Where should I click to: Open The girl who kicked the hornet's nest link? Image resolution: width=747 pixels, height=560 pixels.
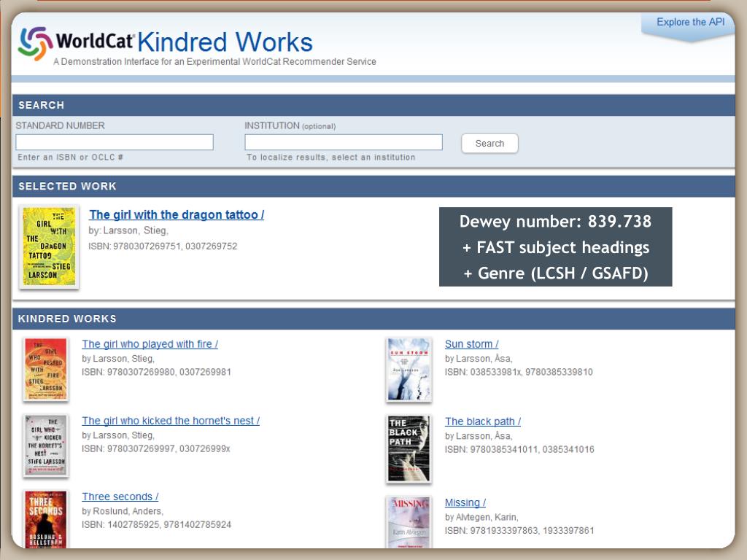pos(171,421)
